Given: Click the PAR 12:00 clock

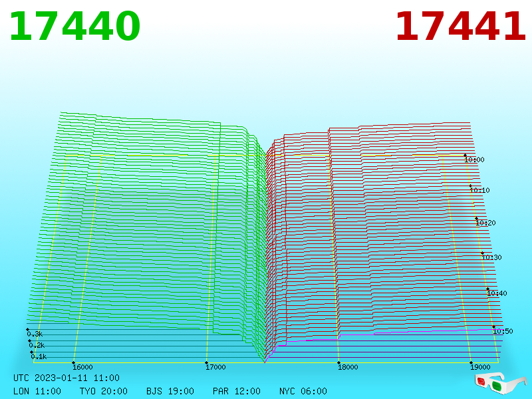Looking at the screenshot, I should [237, 391].
